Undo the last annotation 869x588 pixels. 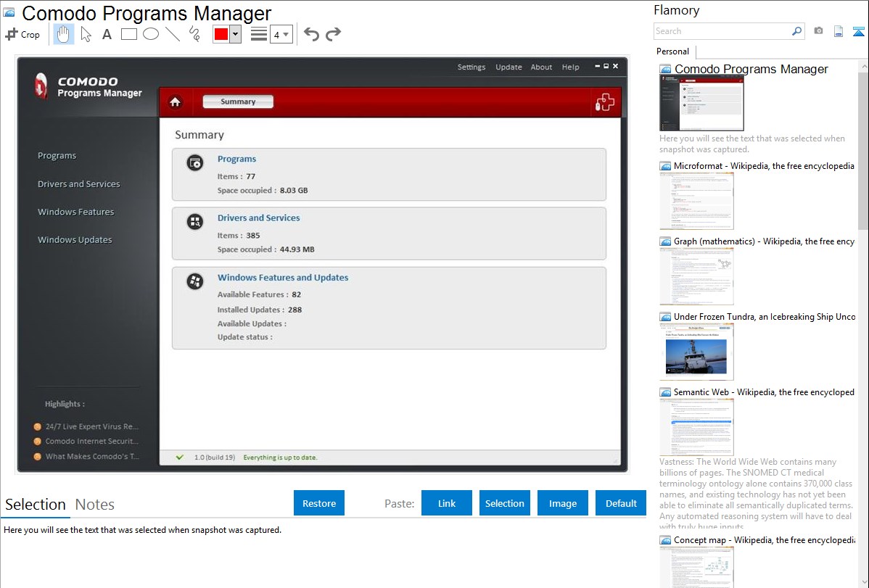[311, 34]
